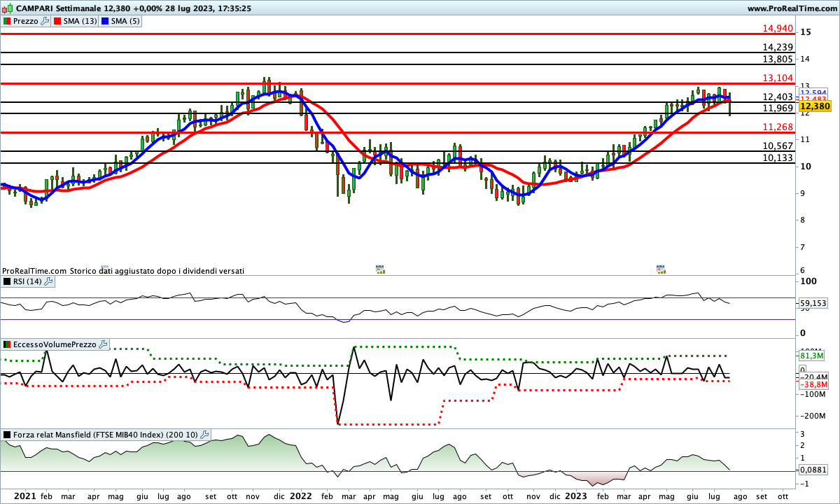Viewport: 840px width, 504px height.
Task: Click candlestick icon beside CAMPARI title
Action: [x=7, y=8]
